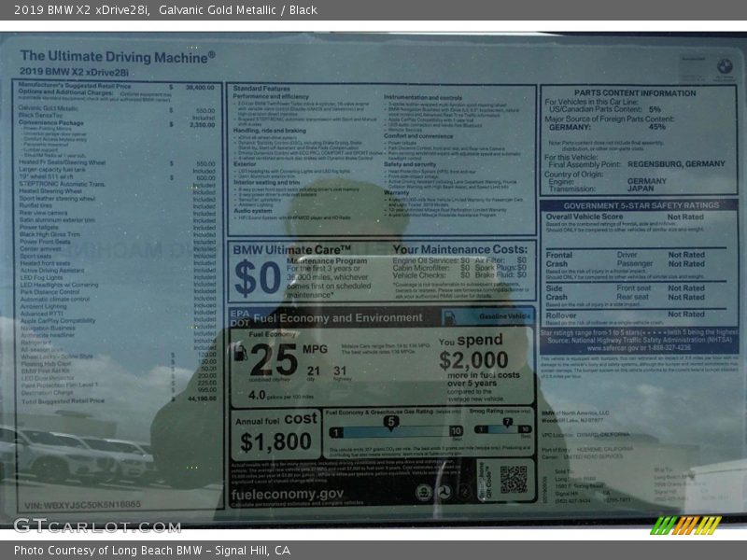
Task: Click 'Comfort and convenience' section title
Action: [418, 135]
